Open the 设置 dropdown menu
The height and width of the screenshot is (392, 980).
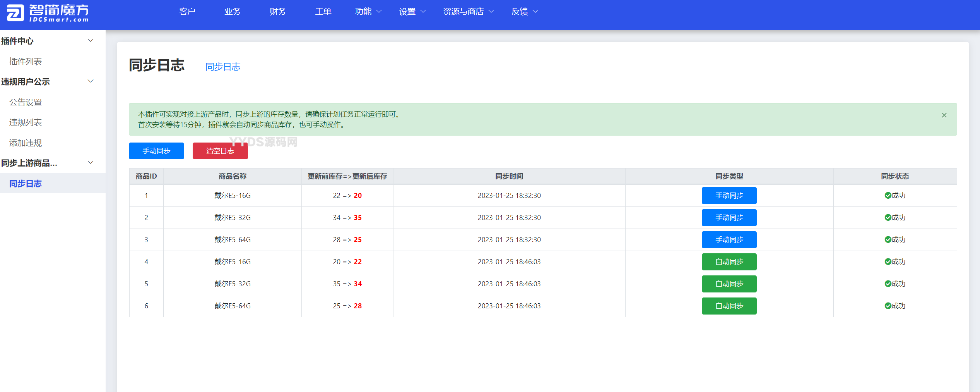pyautogui.click(x=412, y=12)
